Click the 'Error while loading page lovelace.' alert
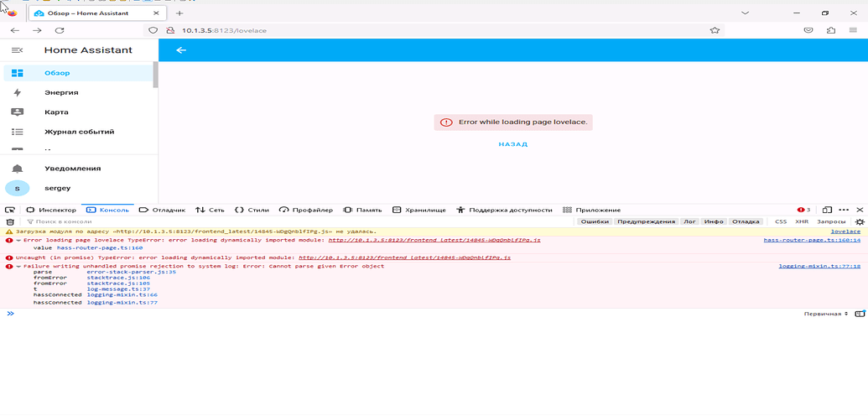This screenshot has width=868, height=416. 513,122
